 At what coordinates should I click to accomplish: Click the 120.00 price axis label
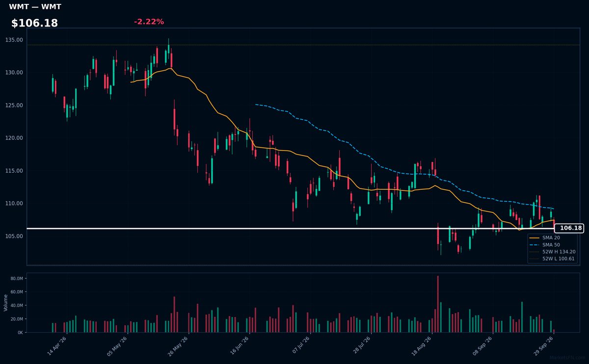point(14,138)
